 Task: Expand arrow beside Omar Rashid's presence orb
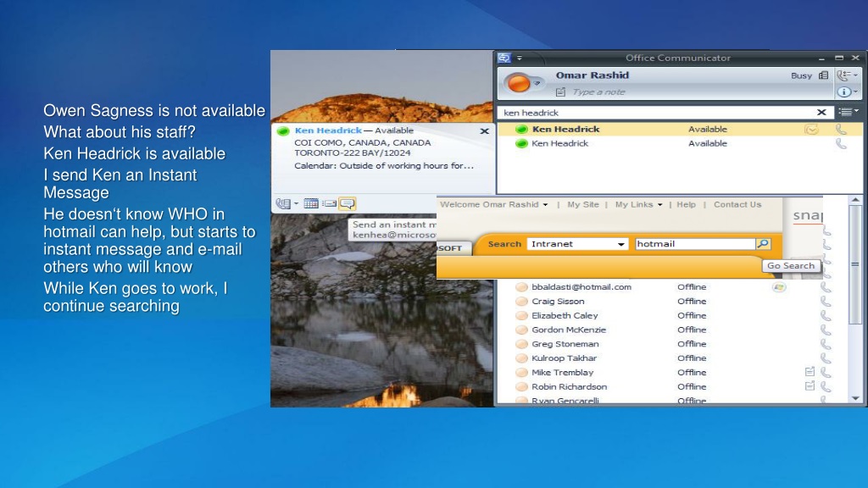537,84
